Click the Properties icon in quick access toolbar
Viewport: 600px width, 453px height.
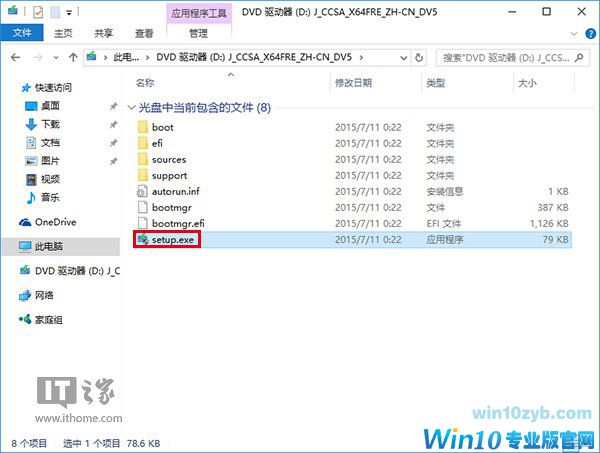[x=38, y=12]
